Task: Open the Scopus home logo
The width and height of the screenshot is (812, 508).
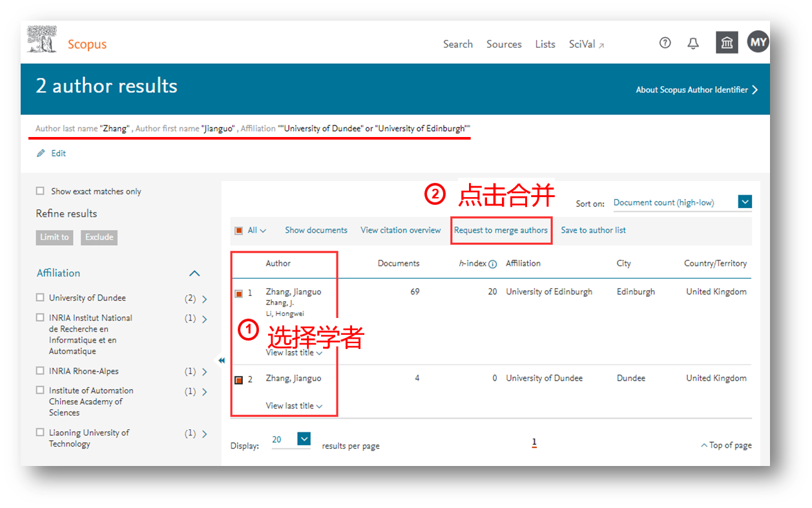Action: point(87,45)
